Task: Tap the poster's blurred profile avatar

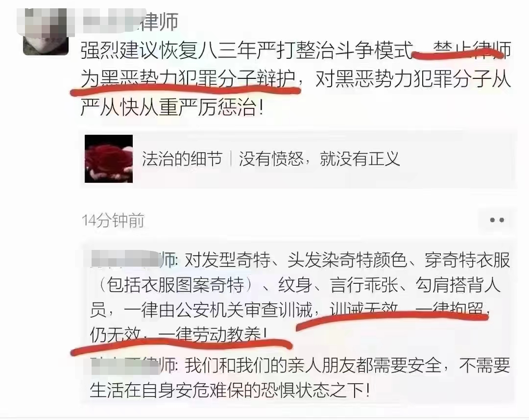Action: click(x=46, y=32)
